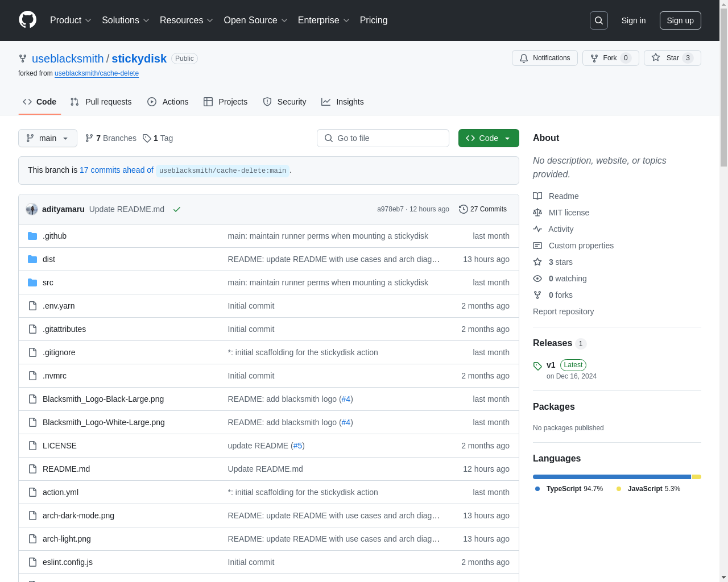Open the main branch selector dropdown
This screenshot has width=728, height=582.
(x=48, y=138)
